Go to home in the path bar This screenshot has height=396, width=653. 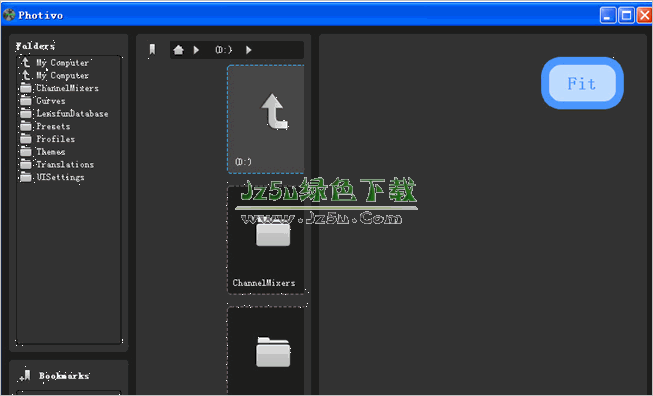click(178, 50)
